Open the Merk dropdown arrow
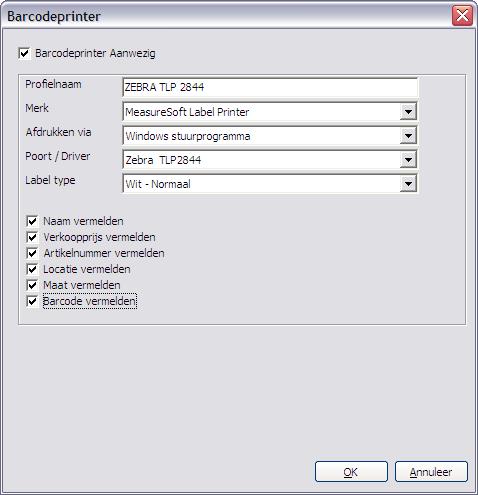The image size is (478, 495). (408, 112)
